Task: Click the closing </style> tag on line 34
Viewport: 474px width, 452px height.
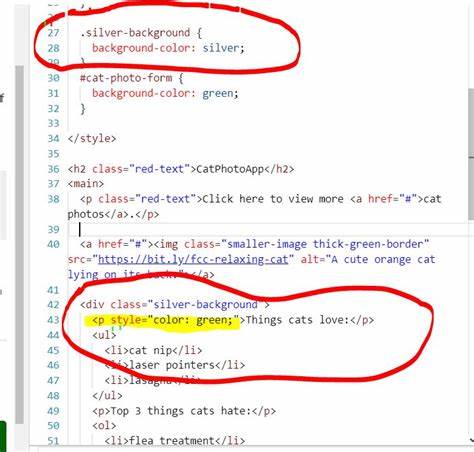Action: [92, 138]
